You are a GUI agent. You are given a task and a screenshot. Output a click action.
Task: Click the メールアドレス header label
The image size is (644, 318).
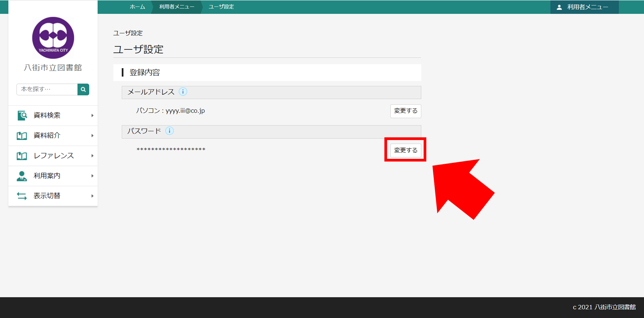151,92
